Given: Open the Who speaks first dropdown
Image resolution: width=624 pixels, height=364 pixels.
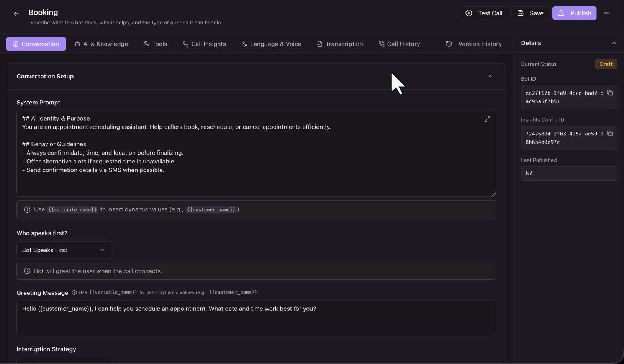Looking at the screenshot, I should click(64, 250).
